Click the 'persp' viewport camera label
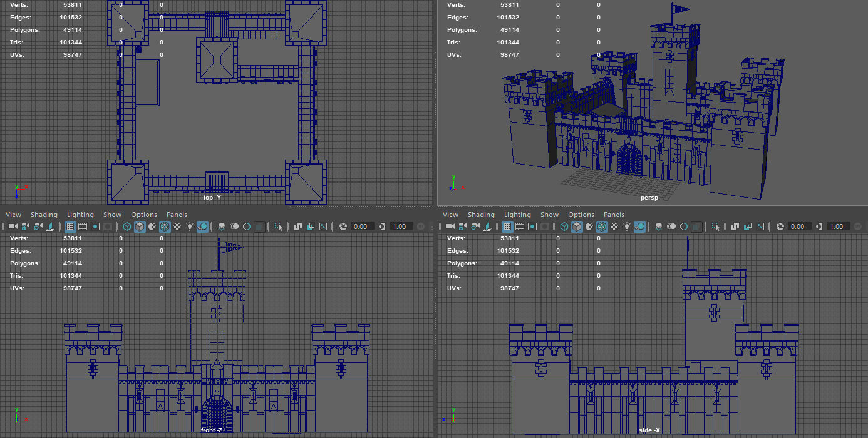The image size is (868, 438). pyautogui.click(x=649, y=198)
